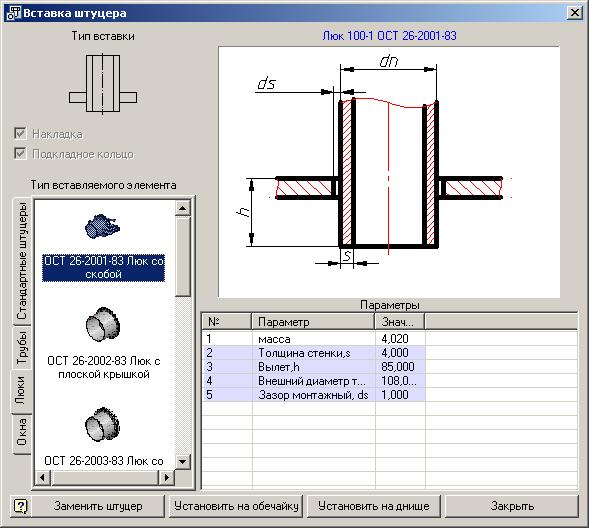Select the ОСТ 26-2001-83 hatch icon
This screenshot has width=589, height=528.
pos(102,227)
